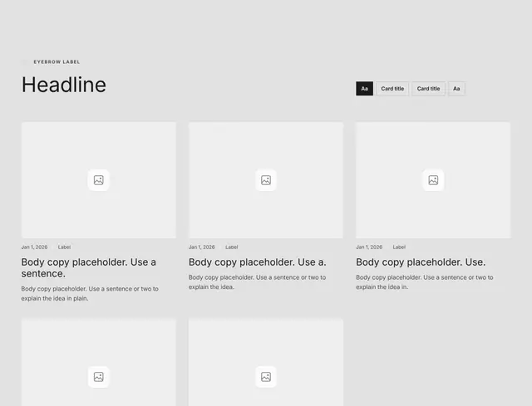Click image icon in 'Use a sentence.' card
The image size is (532, 406).
(x=98, y=180)
